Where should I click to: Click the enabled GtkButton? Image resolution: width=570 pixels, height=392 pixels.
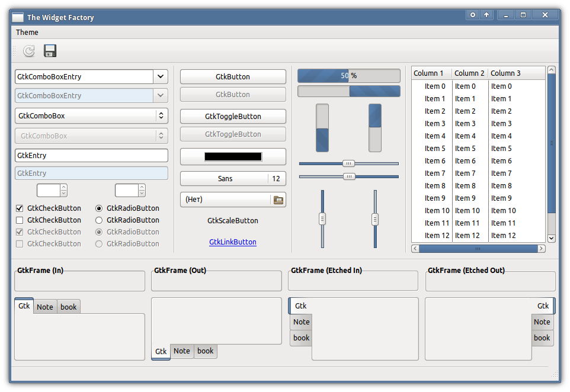[233, 76]
